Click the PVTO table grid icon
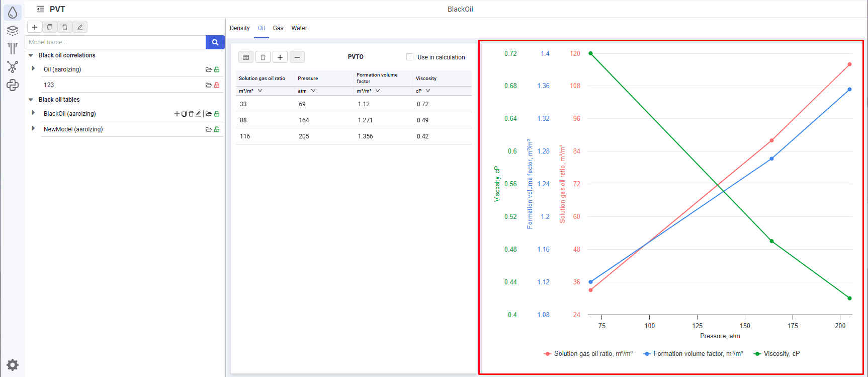Image resolution: width=868 pixels, height=377 pixels. 246,57
